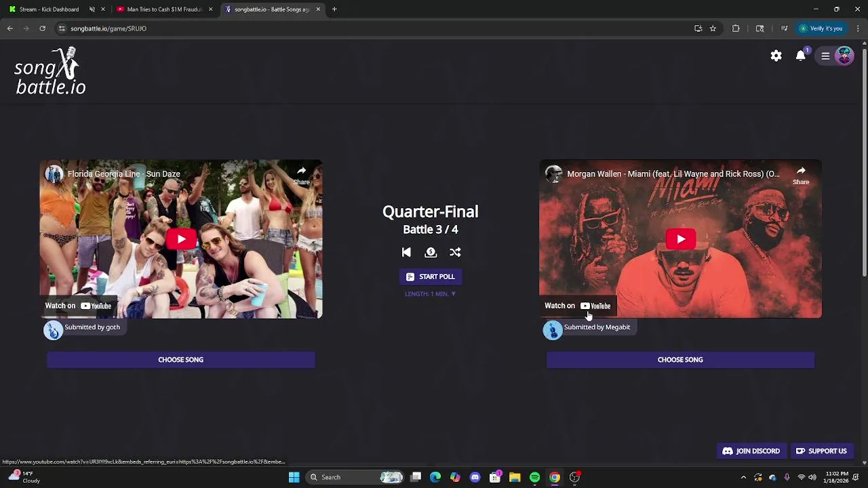Click the address bar URL

[x=108, y=28]
